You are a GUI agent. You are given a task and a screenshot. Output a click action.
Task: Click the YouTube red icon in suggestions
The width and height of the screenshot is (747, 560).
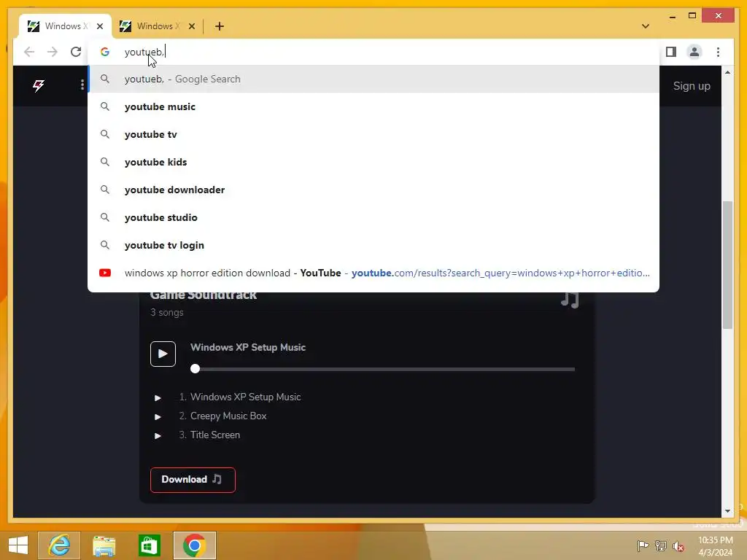[105, 273]
